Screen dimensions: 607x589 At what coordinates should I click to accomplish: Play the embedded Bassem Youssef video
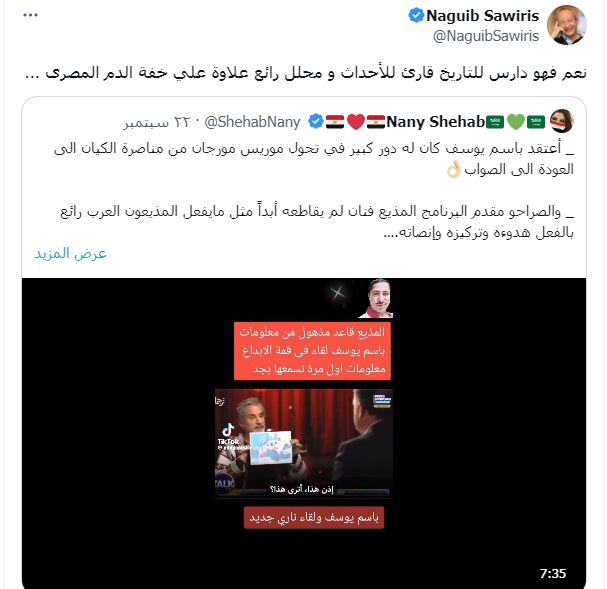[x=304, y=443]
